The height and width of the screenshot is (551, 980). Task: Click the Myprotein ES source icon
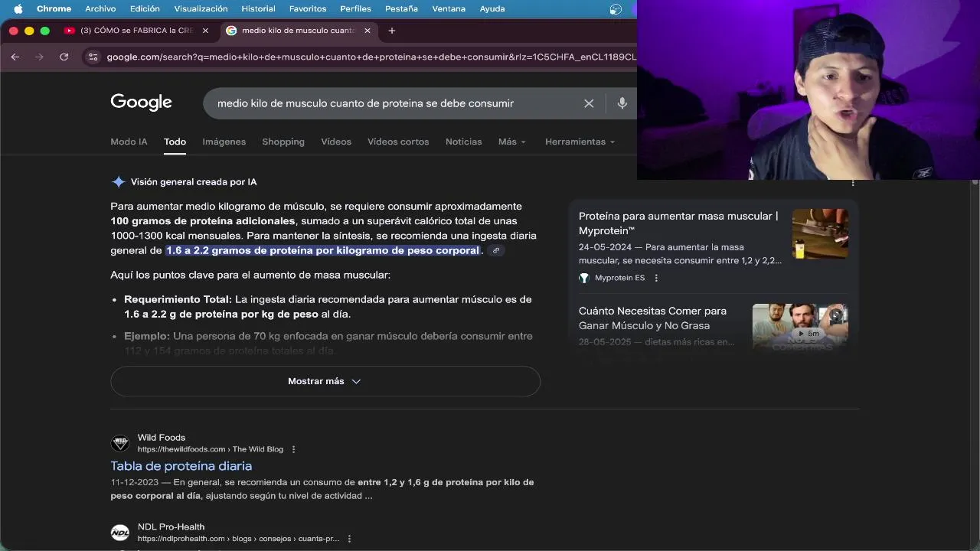tap(584, 278)
